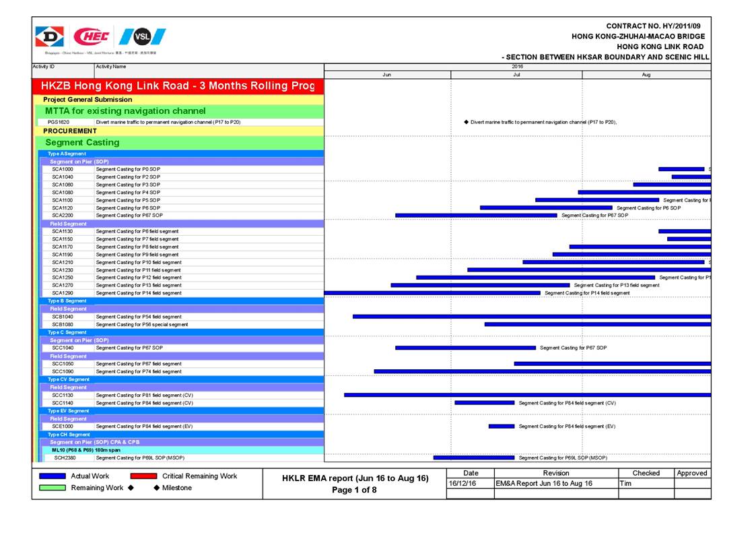Click the Jun month header in the timeline

(387, 75)
